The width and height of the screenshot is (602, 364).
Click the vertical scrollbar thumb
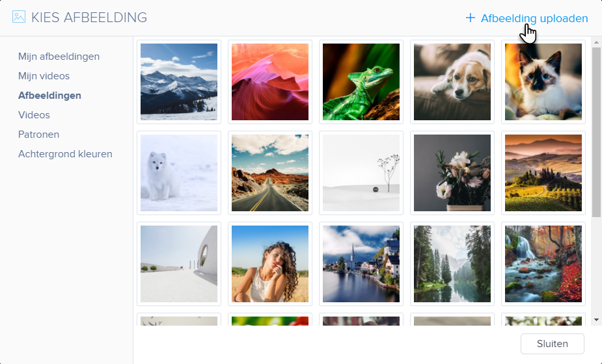[596, 133]
